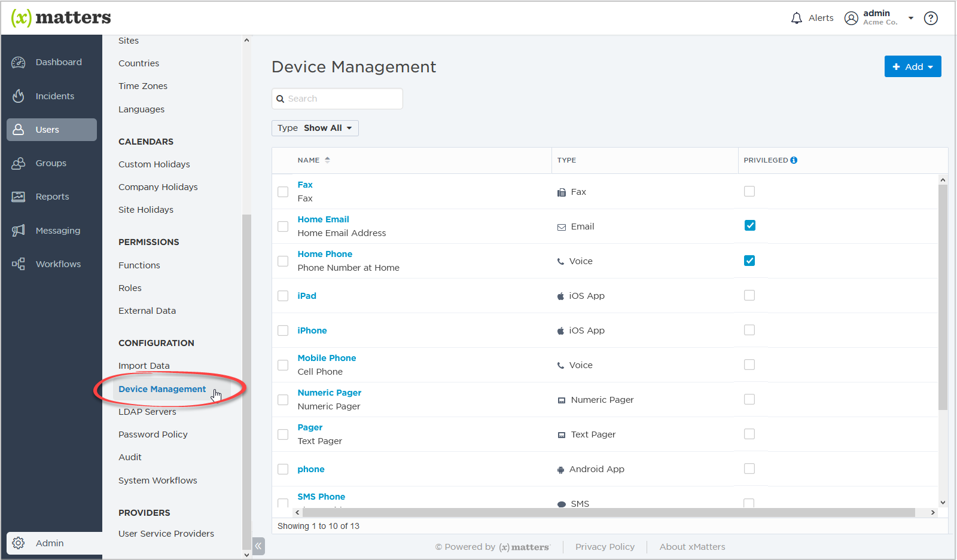Click the Android App type icon

coord(560,470)
